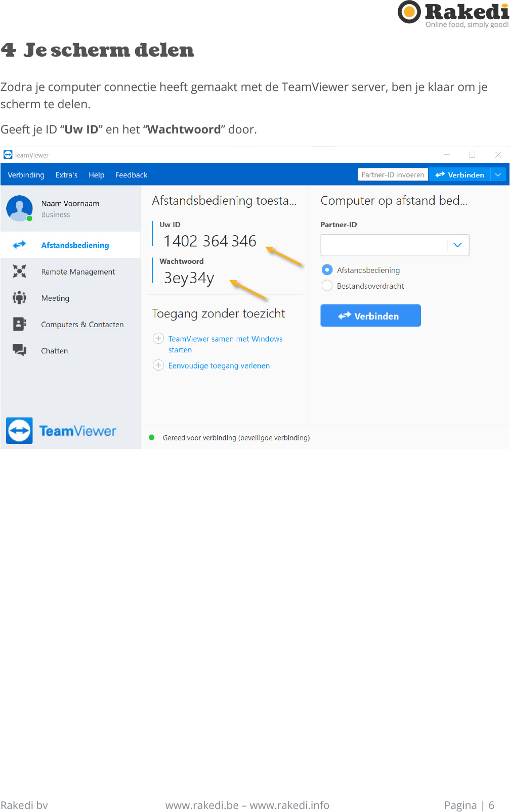This screenshot has height=812, width=510.
Task: Click the Uw ID number 1402 364 346
Action: (209, 241)
